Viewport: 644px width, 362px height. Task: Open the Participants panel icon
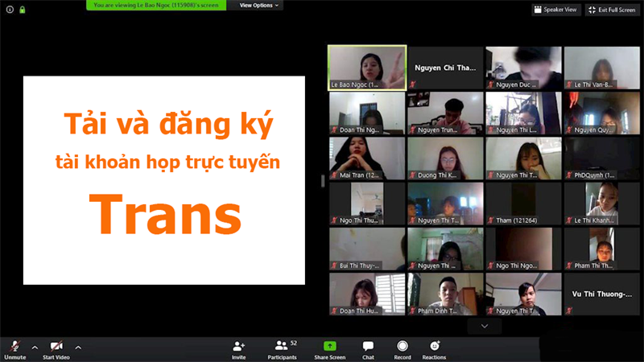tap(281, 346)
